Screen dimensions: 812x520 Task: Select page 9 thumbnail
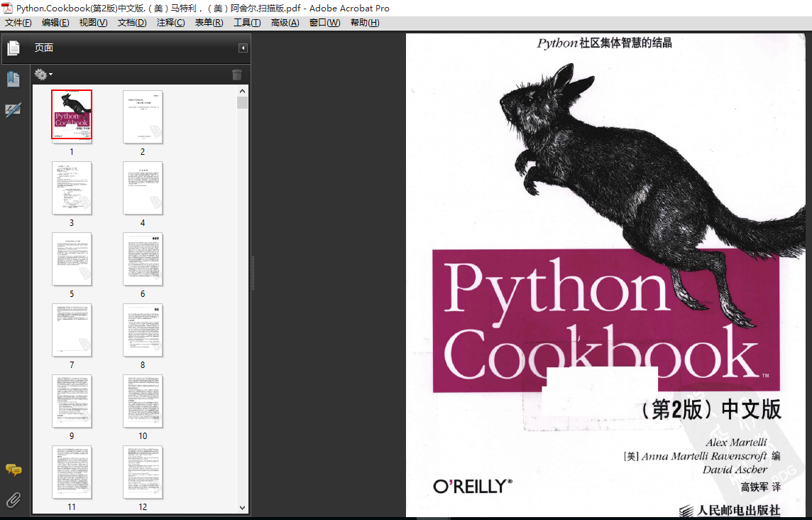(72, 401)
